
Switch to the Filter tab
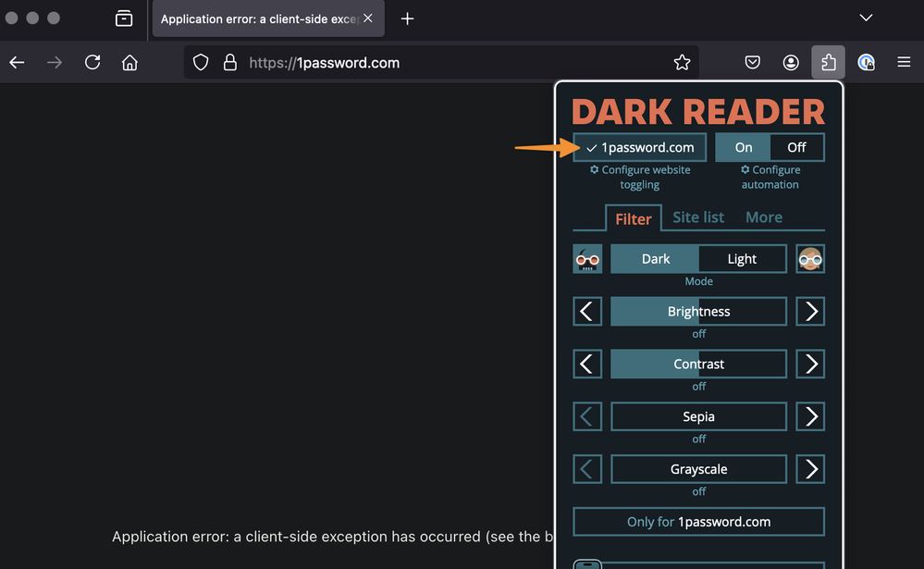click(634, 218)
